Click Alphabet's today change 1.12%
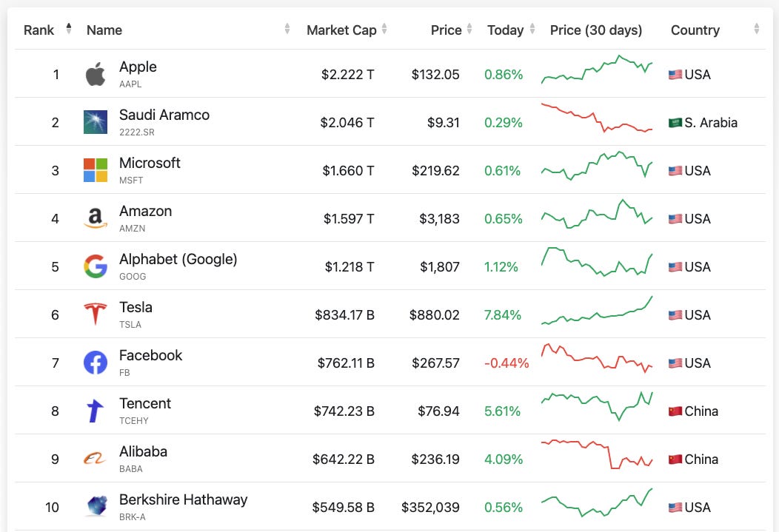Screen dimensions: 779x532 pyautogui.click(x=501, y=267)
